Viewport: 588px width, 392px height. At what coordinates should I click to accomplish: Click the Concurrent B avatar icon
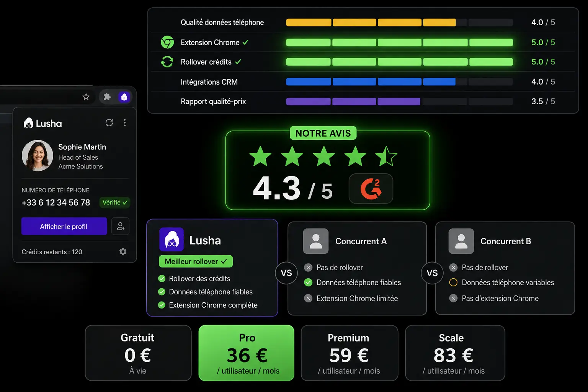click(x=461, y=241)
